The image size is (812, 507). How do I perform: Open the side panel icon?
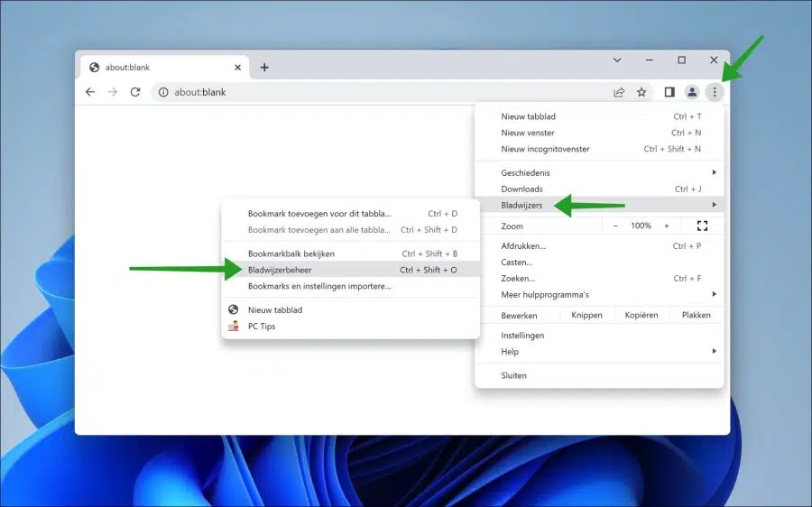point(669,92)
